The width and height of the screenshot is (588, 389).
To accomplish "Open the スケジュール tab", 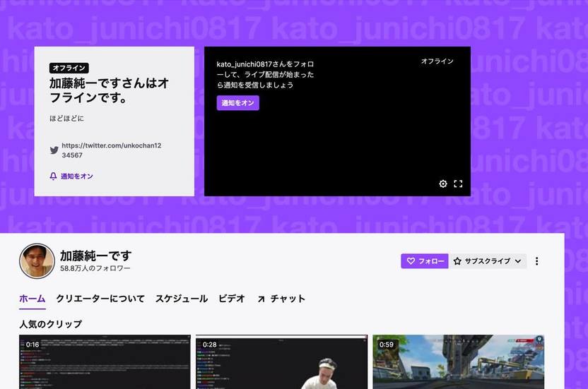I will (x=182, y=299).
